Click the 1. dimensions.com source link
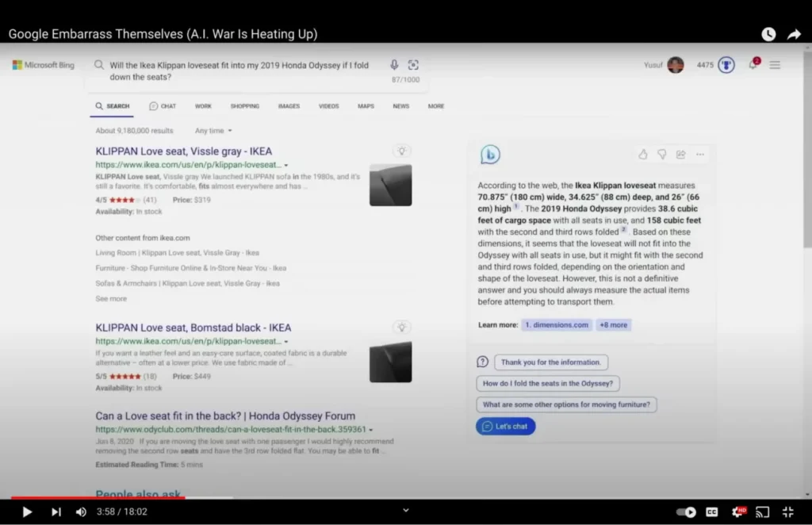 pos(557,325)
